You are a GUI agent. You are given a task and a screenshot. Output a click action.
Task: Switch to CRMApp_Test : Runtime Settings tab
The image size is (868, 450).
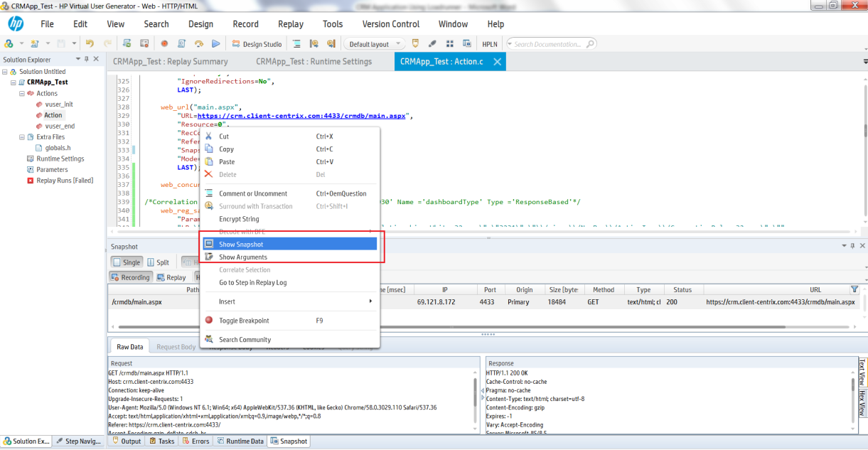click(x=314, y=62)
